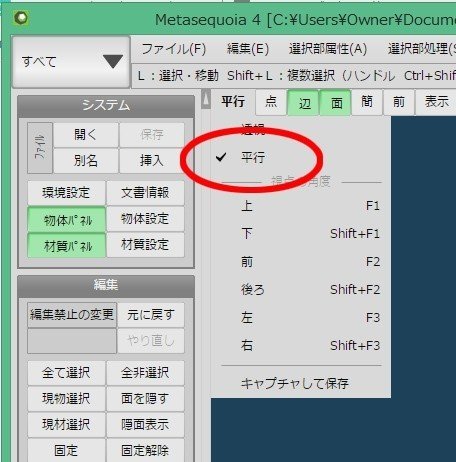Open the すべて dropdown selector
Screen dimensions: 456x462
[x=71, y=62]
